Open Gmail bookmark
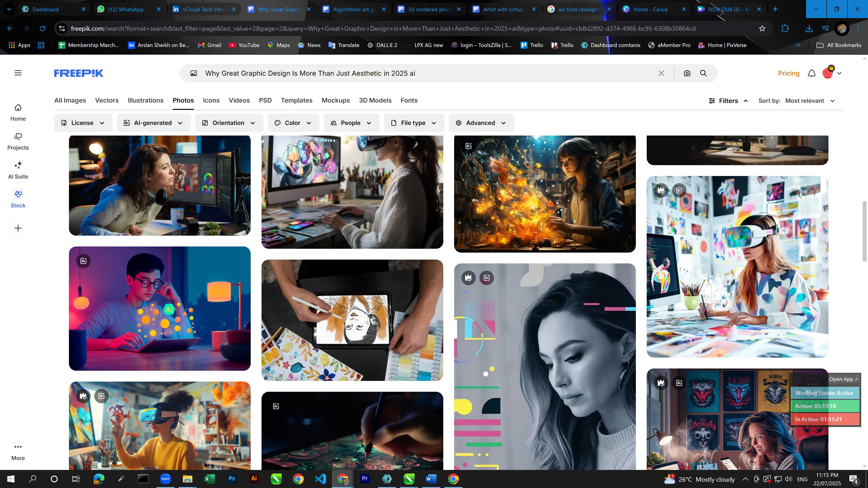The width and height of the screenshot is (868, 488). tap(210, 45)
